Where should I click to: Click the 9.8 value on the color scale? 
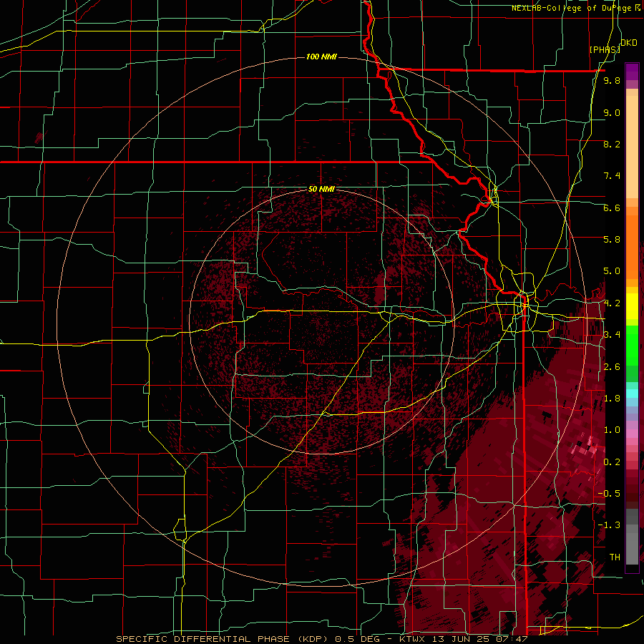[612, 81]
